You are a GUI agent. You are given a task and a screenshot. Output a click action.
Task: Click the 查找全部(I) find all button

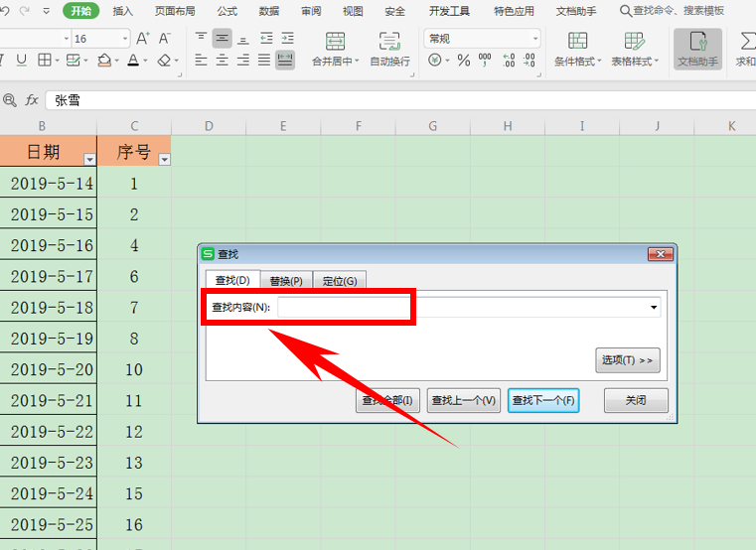tap(387, 400)
